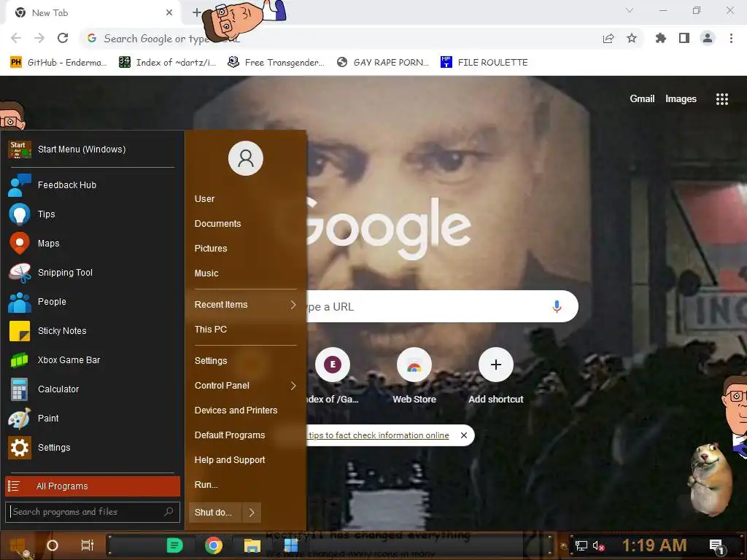Image resolution: width=747 pixels, height=560 pixels.
Task: Dismiss the fact check tip
Action: point(463,435)
